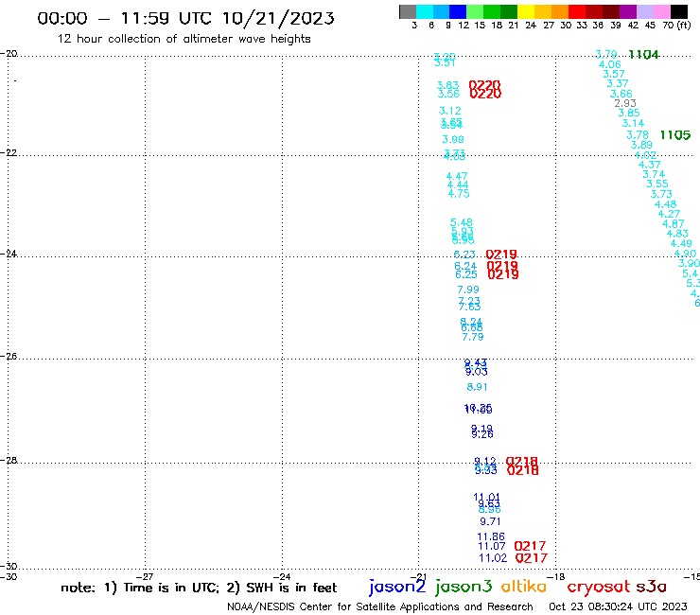
Task: Click the gray swatch in the color scale
Action: click(x=408, y=11)
